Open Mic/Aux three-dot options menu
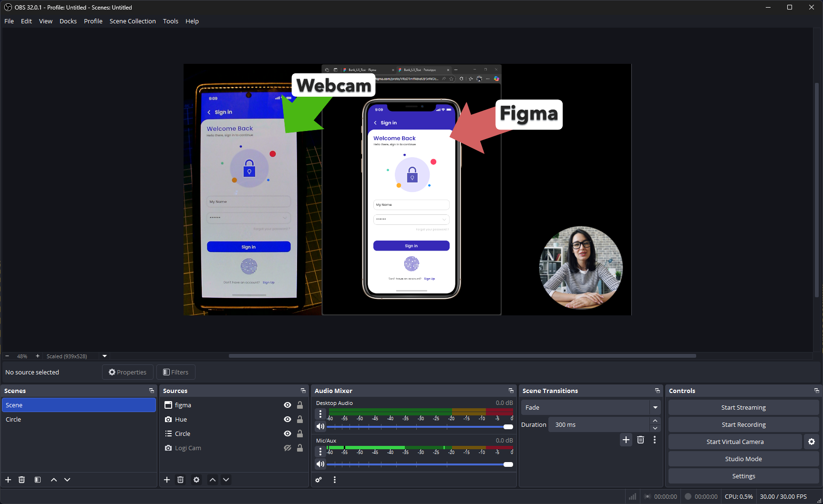The height and width of the screenshot is (504, 823). [x=320, y=451]
